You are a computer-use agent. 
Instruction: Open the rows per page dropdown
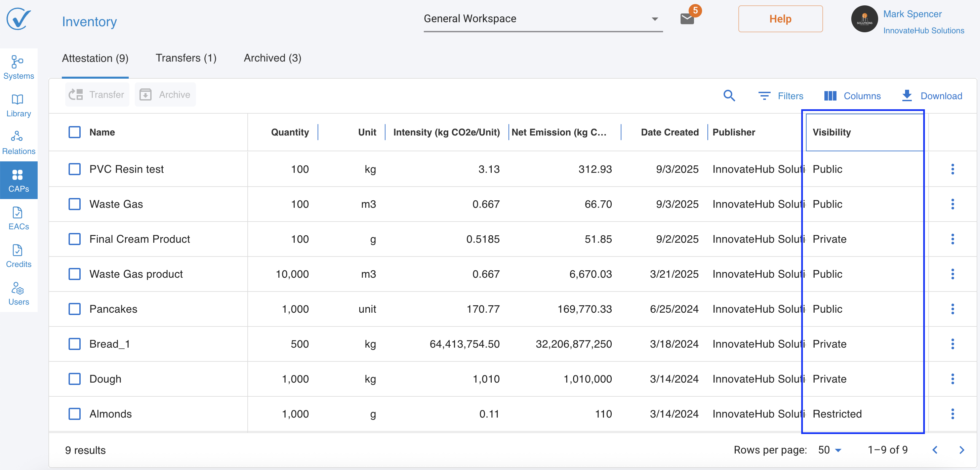[829, 450]
